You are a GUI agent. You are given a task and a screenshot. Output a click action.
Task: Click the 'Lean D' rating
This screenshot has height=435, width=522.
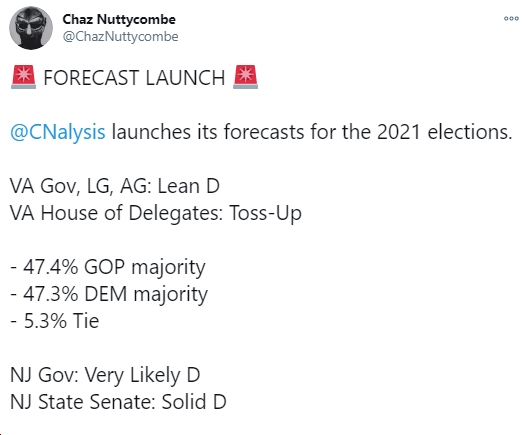pos(188,186)
